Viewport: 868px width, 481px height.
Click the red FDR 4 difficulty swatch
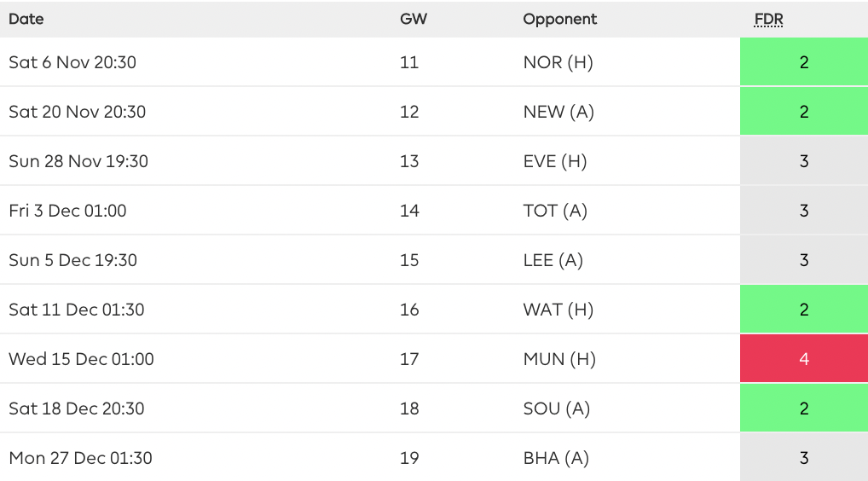pyautogui.click(x=803, y=359)
